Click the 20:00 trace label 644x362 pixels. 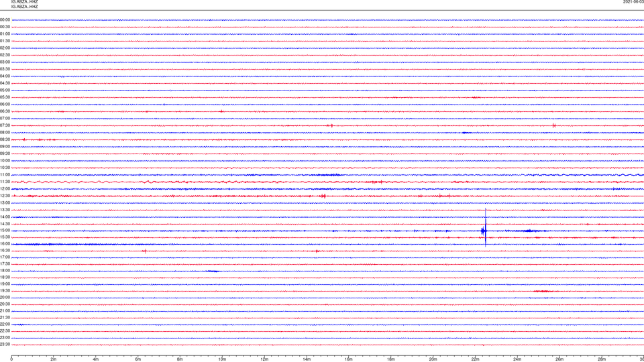(x=5, y=298)
